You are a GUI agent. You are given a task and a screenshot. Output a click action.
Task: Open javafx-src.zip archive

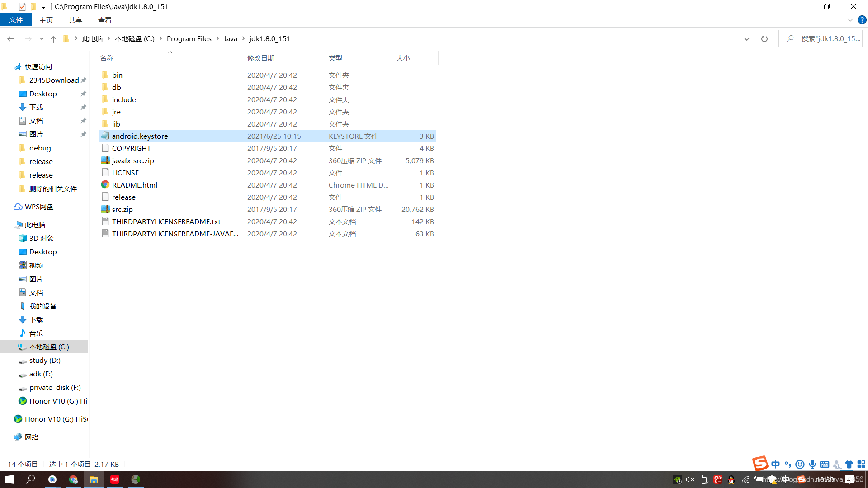pyautogui.click(x=132, y=160)
